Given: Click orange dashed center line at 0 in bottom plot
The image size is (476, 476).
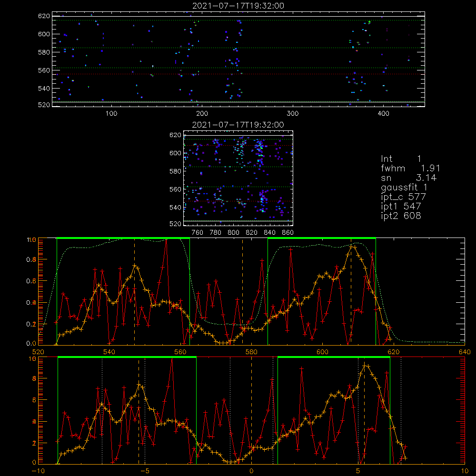Looking at the screenshot, I should coord(251,410).
